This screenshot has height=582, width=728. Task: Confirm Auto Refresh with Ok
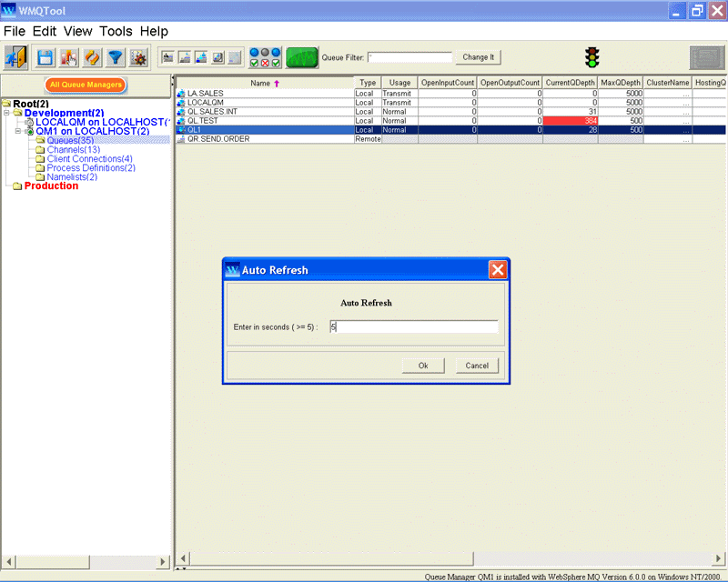[x=423, y=366]
